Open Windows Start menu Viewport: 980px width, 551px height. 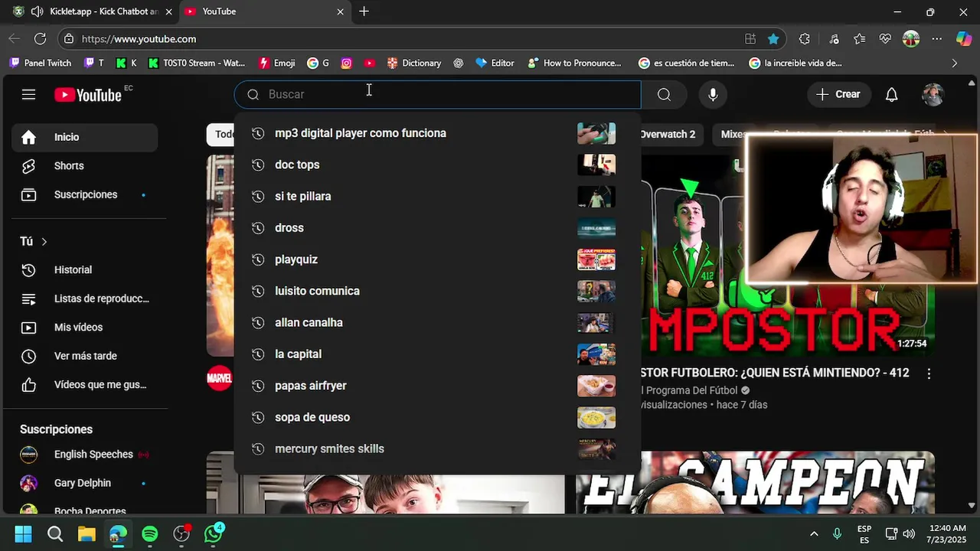(23, 533)
